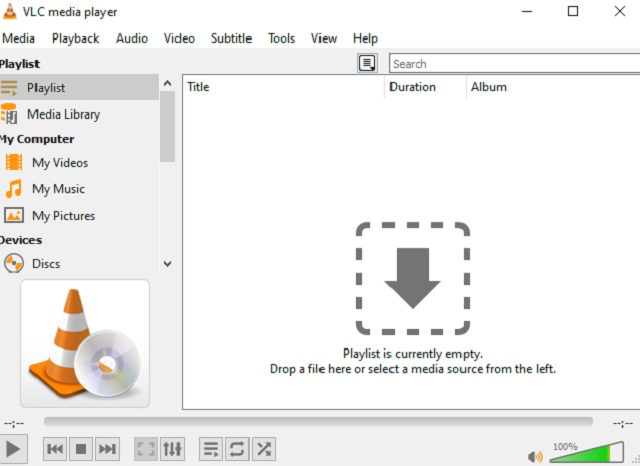The height and width of the screenshot is (466, 640).
Task: Open the View menu
Action: [x=324, y=38]
